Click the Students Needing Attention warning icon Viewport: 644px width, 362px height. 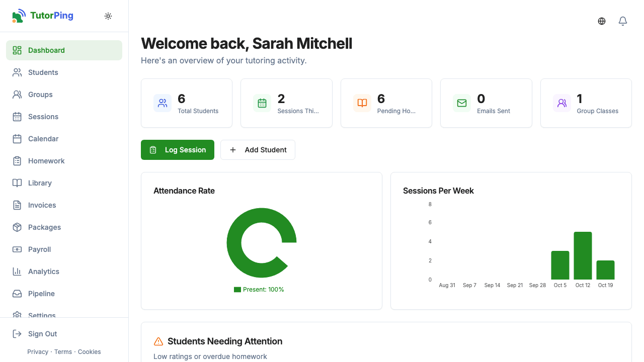click(x=158, y=341)
